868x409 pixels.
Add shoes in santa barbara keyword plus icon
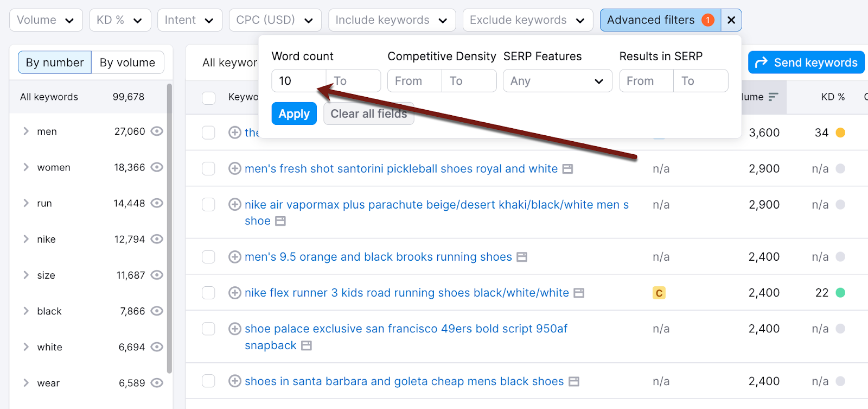pos(235,381)
